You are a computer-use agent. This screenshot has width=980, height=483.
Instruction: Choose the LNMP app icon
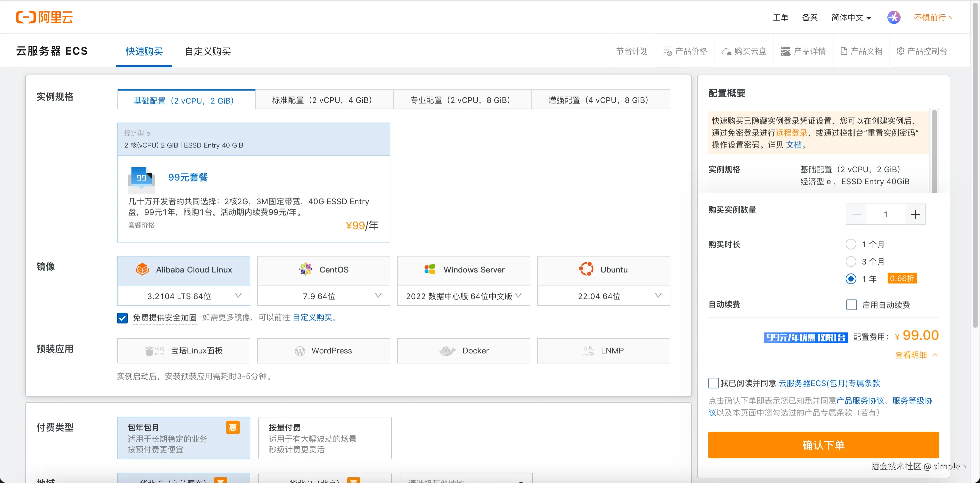589,351
